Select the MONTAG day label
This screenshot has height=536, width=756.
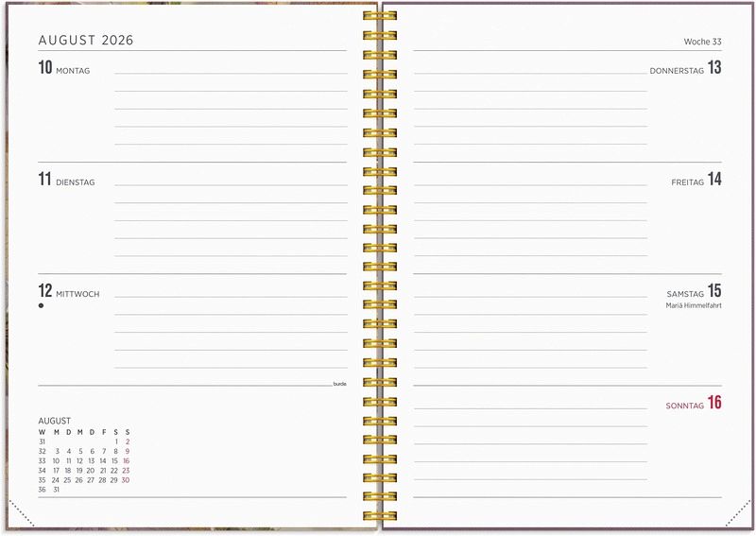[x=73, y=71]
